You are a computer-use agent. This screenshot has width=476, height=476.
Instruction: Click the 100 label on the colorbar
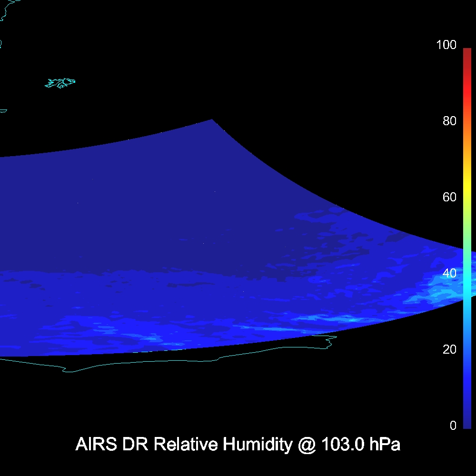point(446,45)
